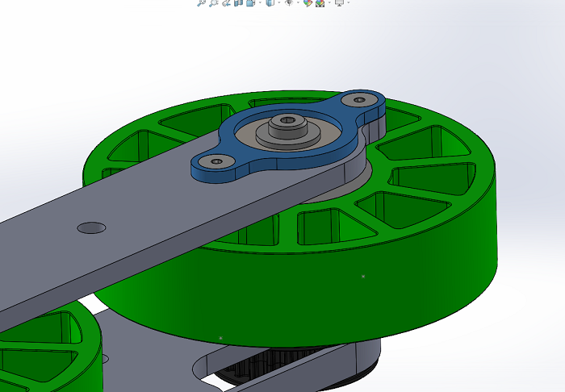This screenshot has width=565, height=392.
Task: Toggle the Section View tool
Action: pos(239,2)
